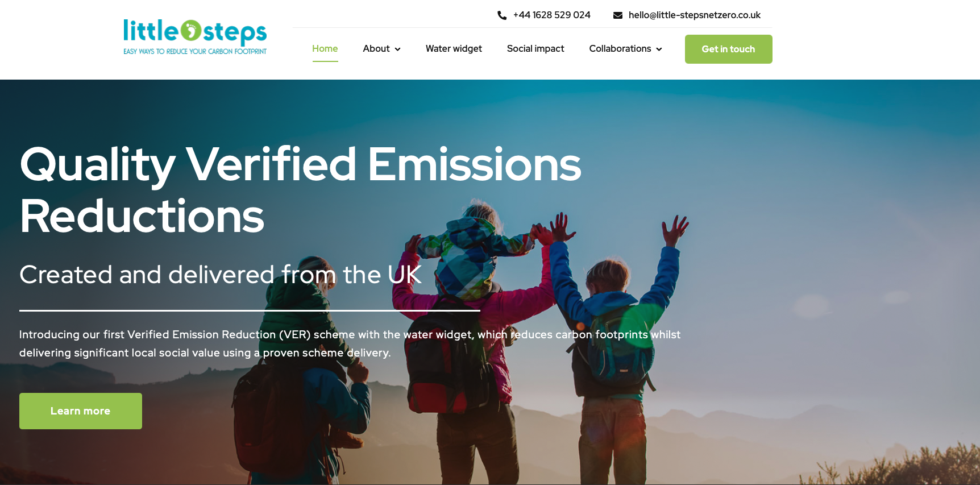The width and height of the screenshot is (980, 485).
Task: Click the white divider line under subtitle
Action: (x=250, y=310)
